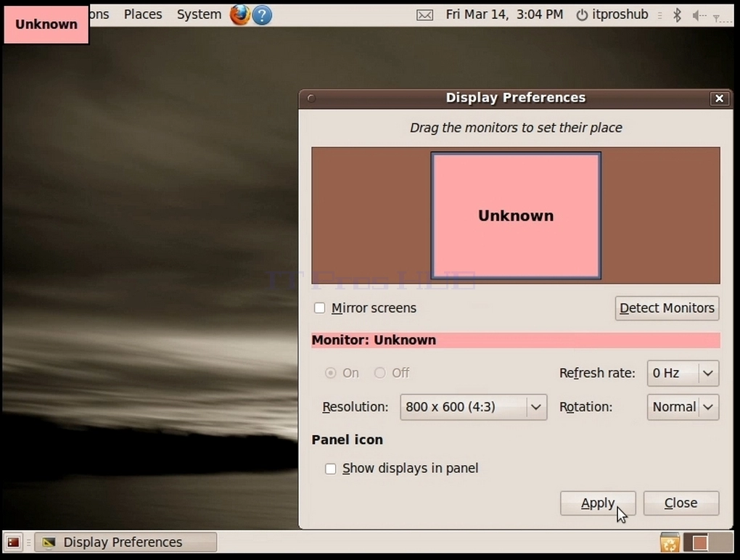Click the Apply button
This screenshot has height=560, width=740.
click(x=598, y=503)
